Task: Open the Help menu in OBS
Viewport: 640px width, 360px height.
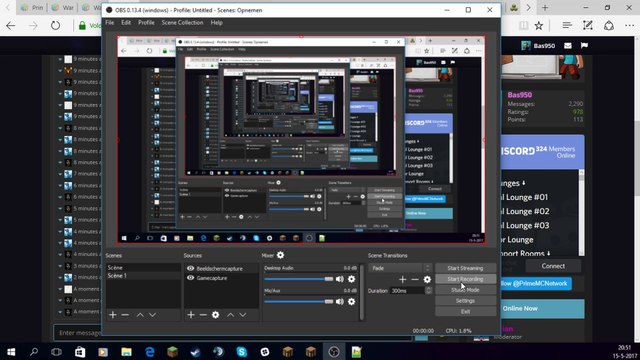Action: click(x=216, y=22)
